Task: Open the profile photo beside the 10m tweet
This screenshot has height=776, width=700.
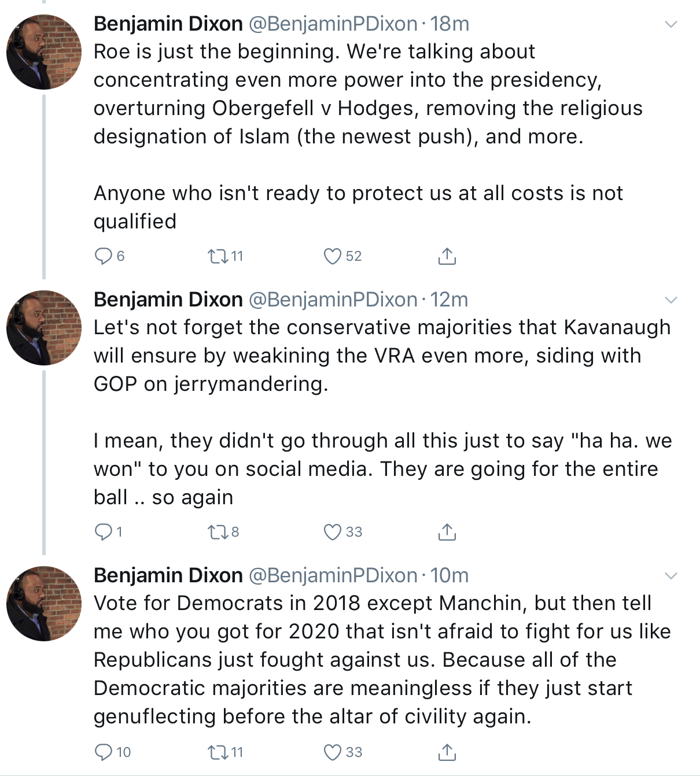Action: (44, 604)
